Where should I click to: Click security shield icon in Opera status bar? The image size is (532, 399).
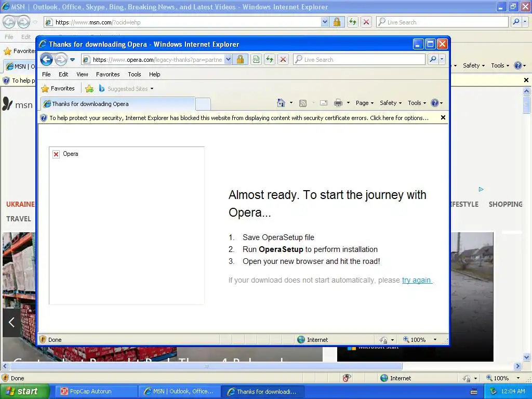[43, 340]
